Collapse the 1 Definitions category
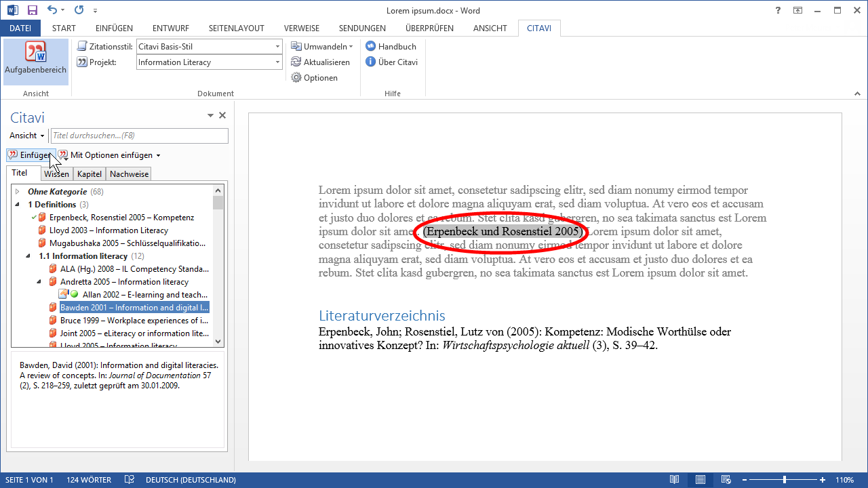The height and width of the screenshot is (488, 868). coord(18,205)
